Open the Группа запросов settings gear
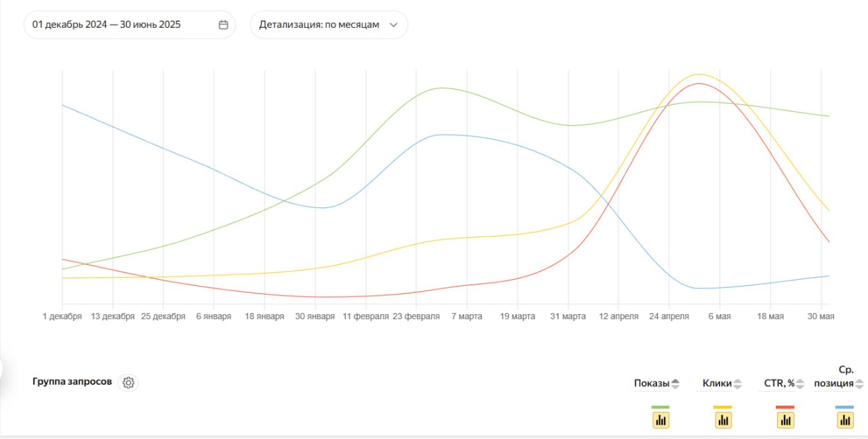 [128, 383]
